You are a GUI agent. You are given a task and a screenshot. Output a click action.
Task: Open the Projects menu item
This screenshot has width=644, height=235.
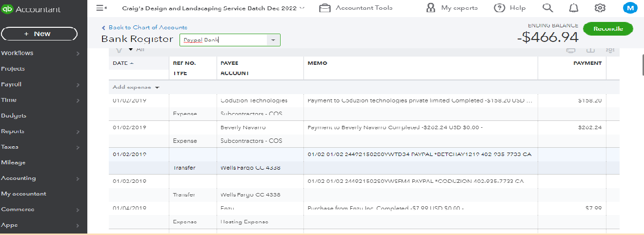click(13, 69)
